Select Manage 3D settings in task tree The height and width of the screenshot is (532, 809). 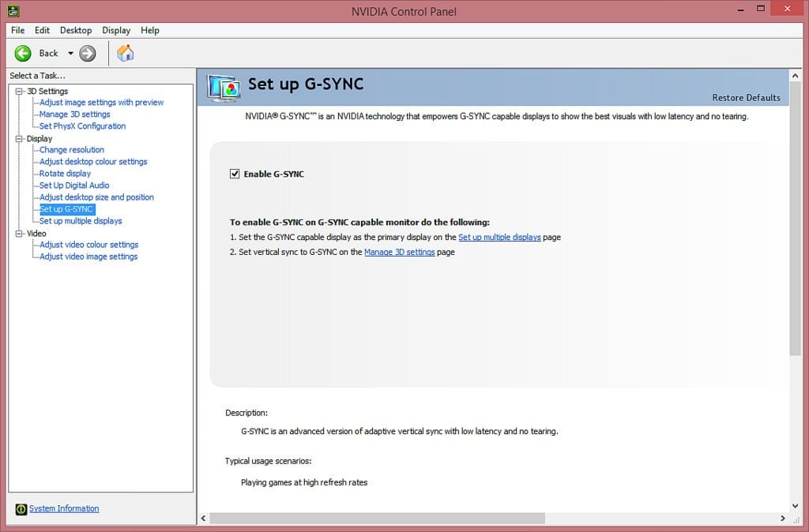[x=75, y=114]
